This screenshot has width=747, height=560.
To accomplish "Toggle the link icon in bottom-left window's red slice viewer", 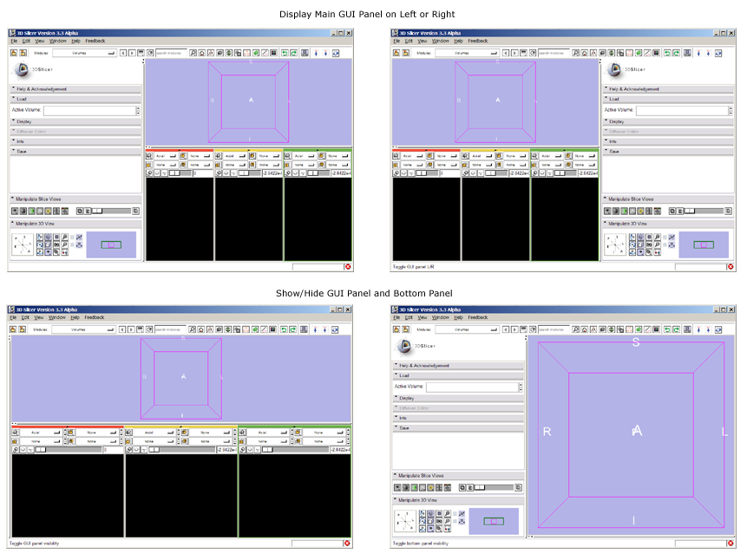I will (16, 450).
